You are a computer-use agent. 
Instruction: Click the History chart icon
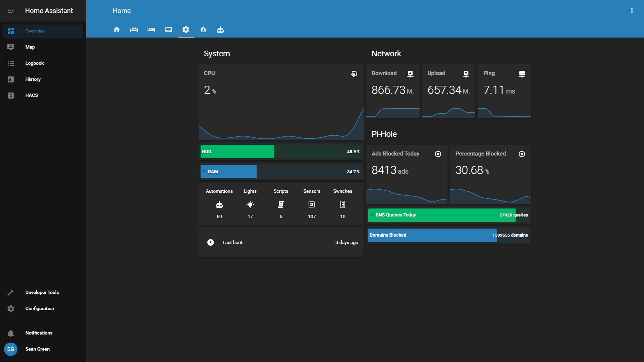tap(11, 79)
